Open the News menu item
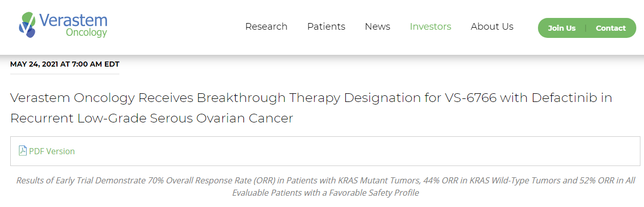Image resolution: width=644 pixels, height=207 pixels. click(377, 27)
